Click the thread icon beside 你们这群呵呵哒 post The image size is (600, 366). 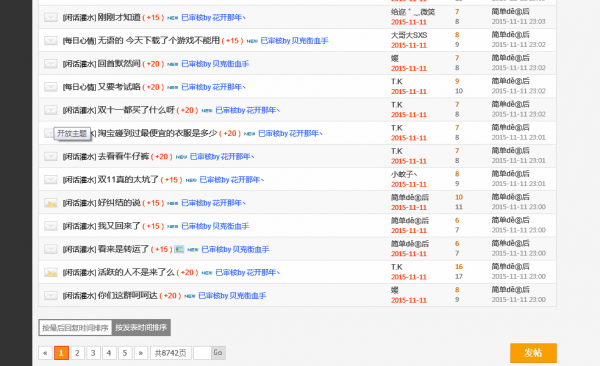point(51,296)
